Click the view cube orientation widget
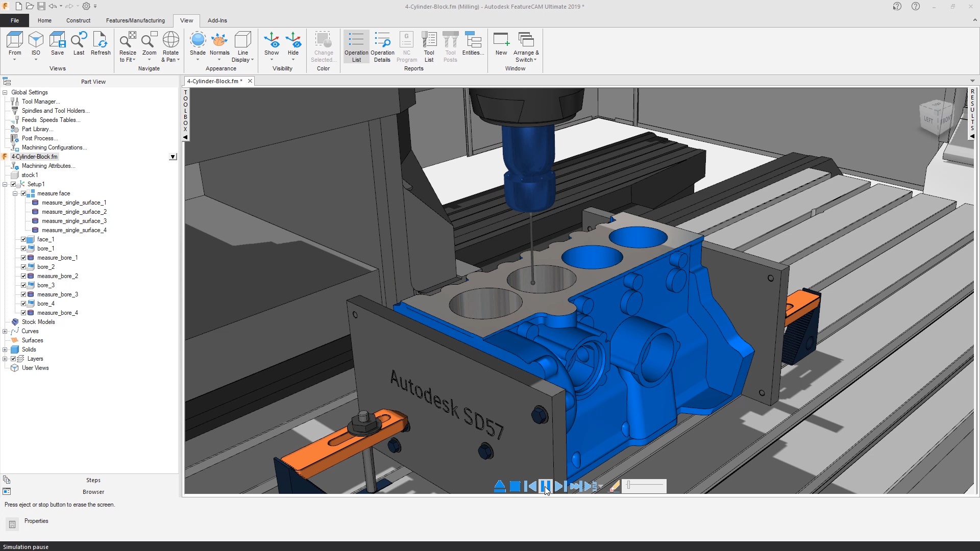This screenshot has height=551, width=980. tap(937, 118)
